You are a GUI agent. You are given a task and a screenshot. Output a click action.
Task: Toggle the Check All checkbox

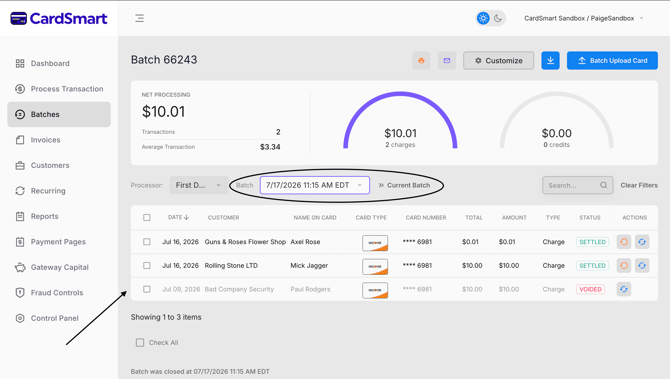[x=140, y=343]
